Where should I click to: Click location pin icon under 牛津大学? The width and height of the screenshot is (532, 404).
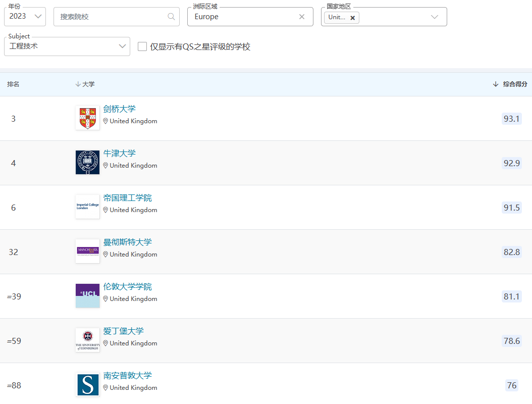pyautogui.click(x=105, y=165)
